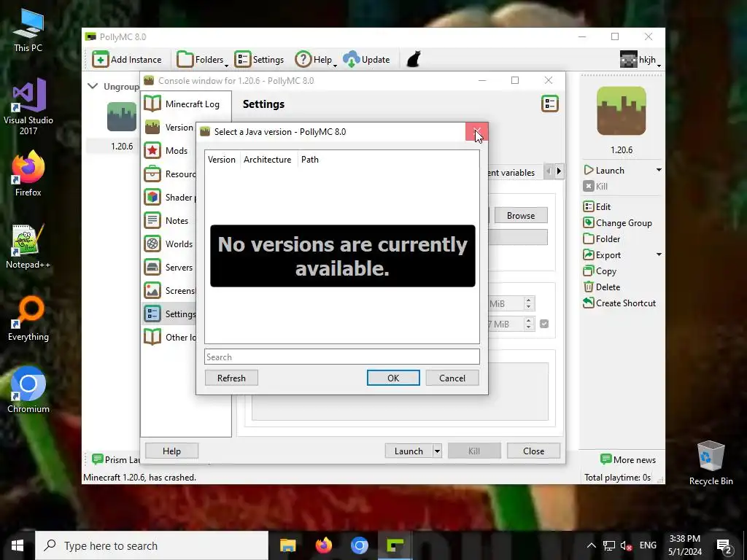Open the hkjh account dropdown
Image resolution: width=747 pixels, height=560 pixels.
[640, 60]
